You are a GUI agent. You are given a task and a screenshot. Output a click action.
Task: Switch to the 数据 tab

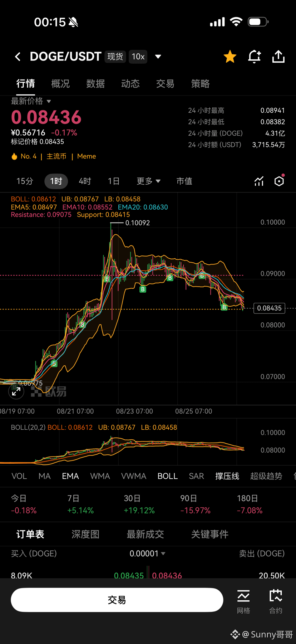95,84
